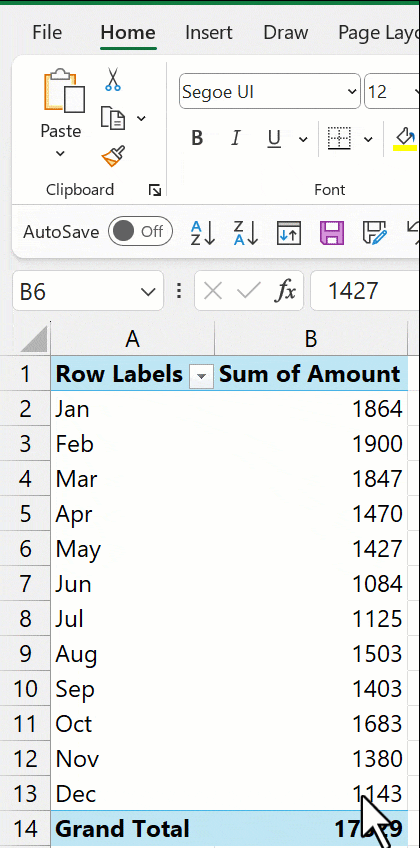Image resolution: width=420 pixels, height=848 pixels.
Task: Expand the Copy options dropdown
Action: 141,118
